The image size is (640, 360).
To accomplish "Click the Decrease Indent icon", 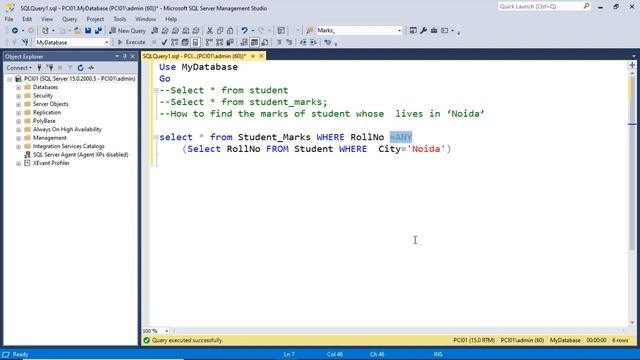I will click(303, 42).
